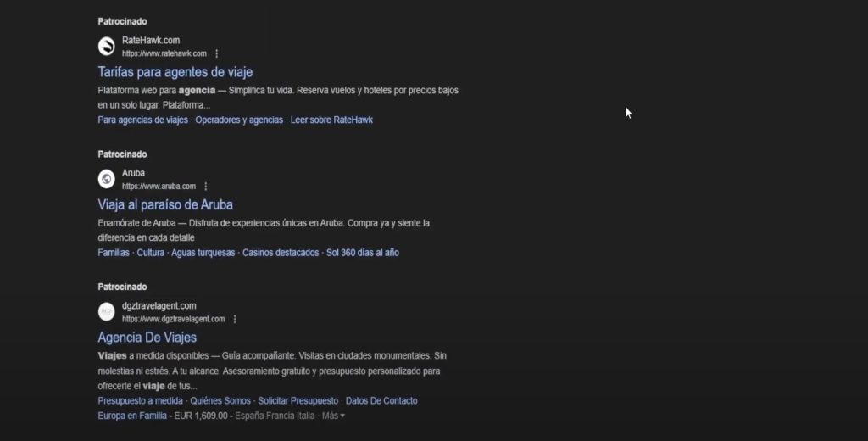Open the 'Presupuesto a medida' sitelink
The width and height of the screenshot is (868, 441).
coord(140,400)
